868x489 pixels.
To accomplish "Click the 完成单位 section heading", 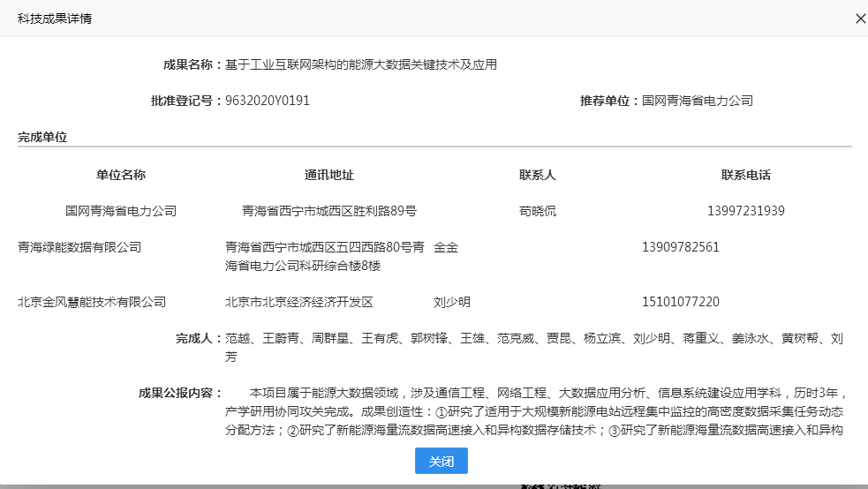I will 42,137.
